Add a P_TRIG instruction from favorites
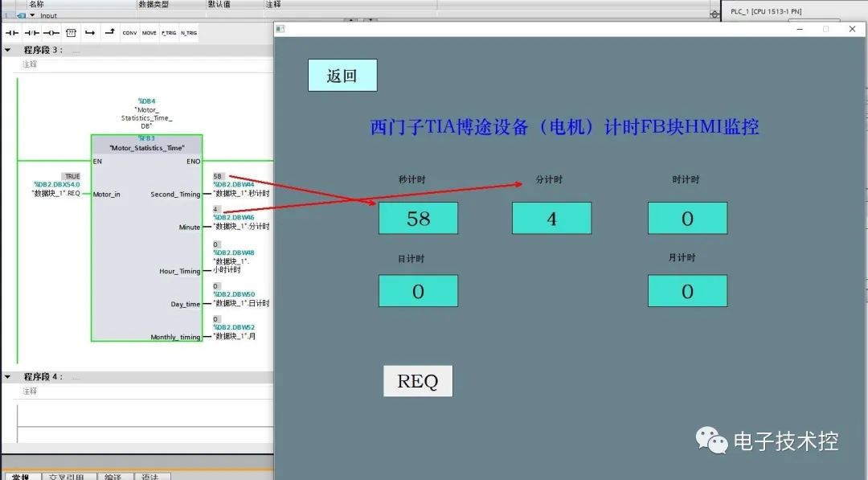Screen dimensions: 868x480 click(169, 33)
